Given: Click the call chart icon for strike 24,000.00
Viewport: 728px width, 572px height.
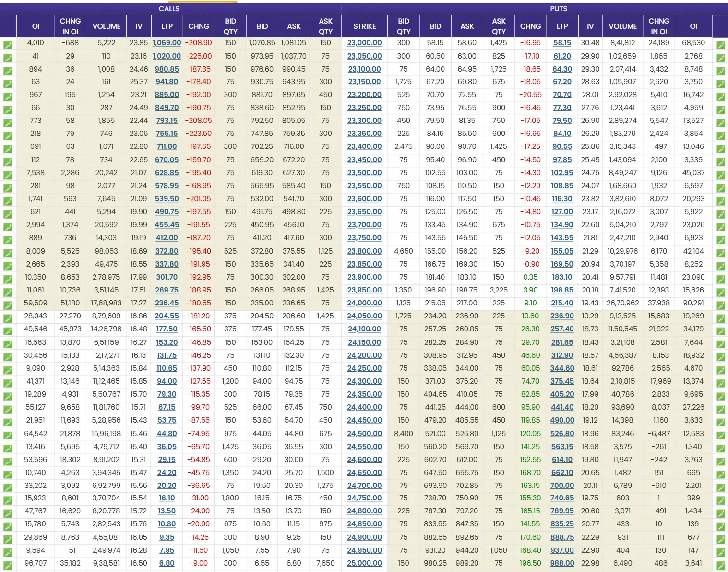Looking at the screenshot, I should pos(8,305).
